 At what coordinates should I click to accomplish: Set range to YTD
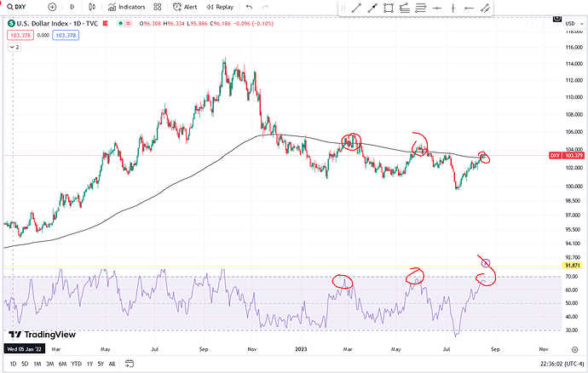click(x=77, y=364)
